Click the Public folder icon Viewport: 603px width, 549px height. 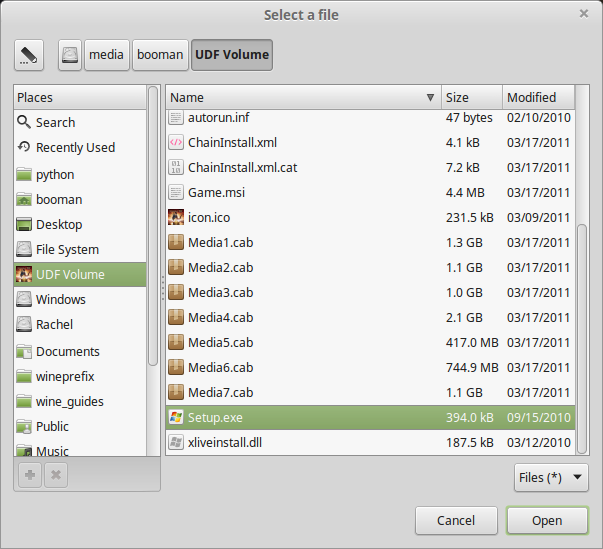(x=24, y=426)
